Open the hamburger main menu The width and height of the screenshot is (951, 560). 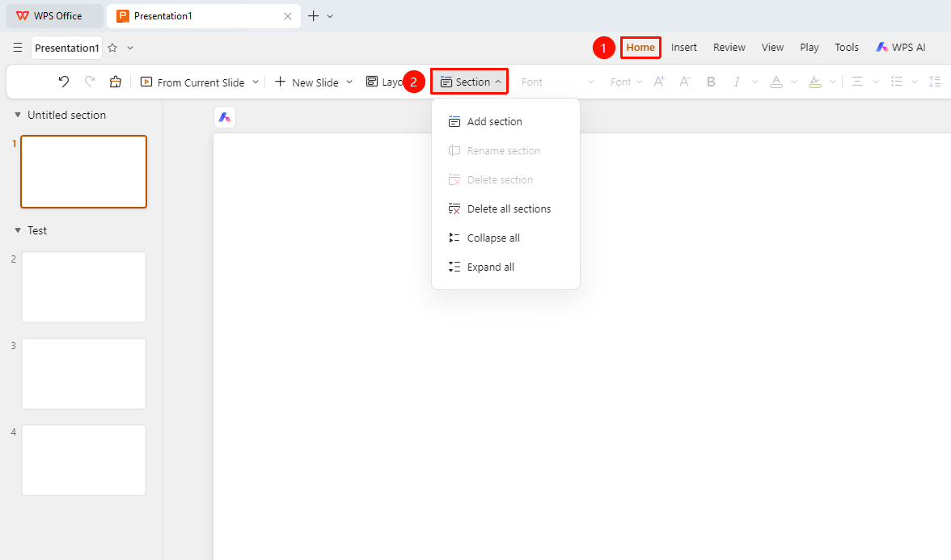coord(18,48)
